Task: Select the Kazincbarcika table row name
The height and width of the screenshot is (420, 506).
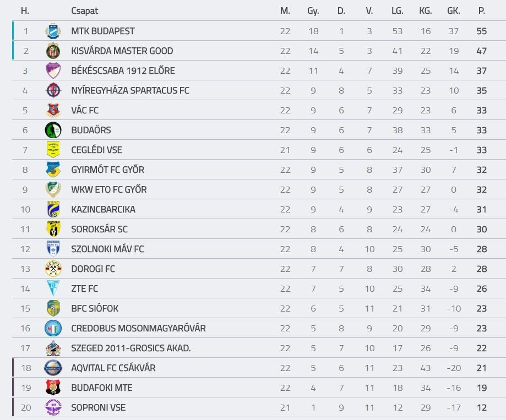Action: pyautogui.click(x=104, y=209)
